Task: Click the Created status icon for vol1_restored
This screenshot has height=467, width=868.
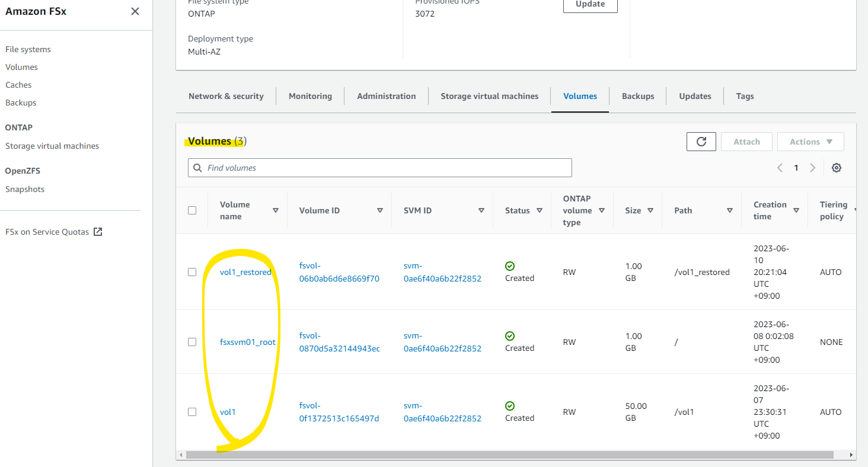Action: pos(510,266)
